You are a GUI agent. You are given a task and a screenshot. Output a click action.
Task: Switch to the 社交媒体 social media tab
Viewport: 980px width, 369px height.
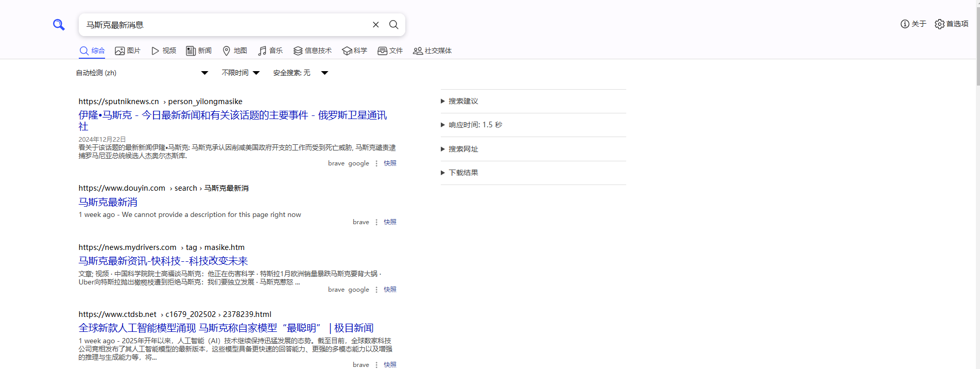(433, 51)
